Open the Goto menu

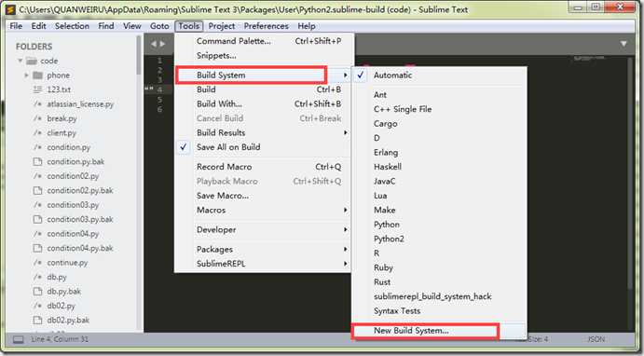[x=159, y=26]
